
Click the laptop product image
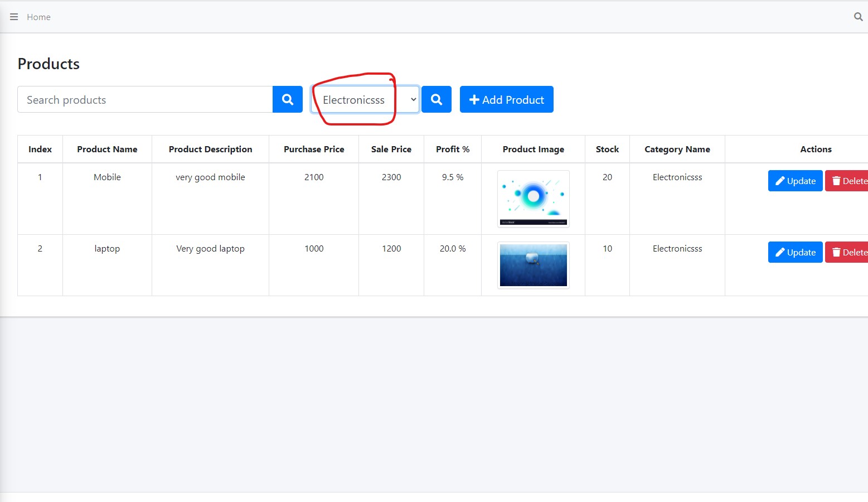pos(533,264)
